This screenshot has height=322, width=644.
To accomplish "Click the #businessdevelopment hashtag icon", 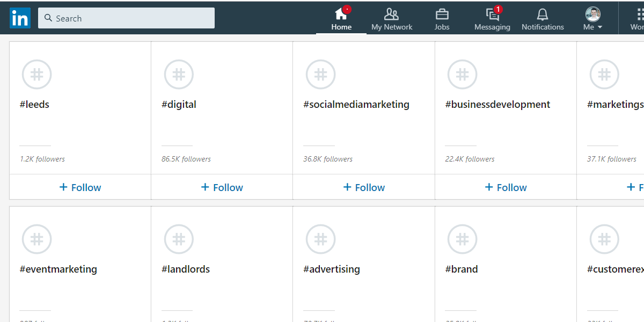I will tap(462, 75).
